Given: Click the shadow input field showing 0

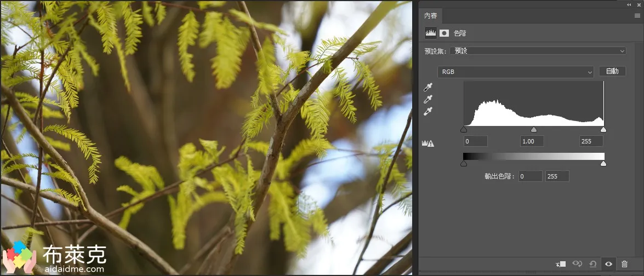Looking at the screenshot, I should (x=475, y=141).
